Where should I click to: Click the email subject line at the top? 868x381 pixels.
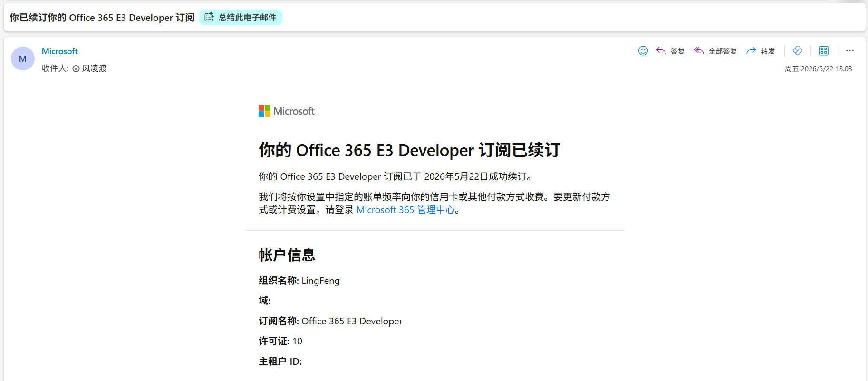coord(102,18)
